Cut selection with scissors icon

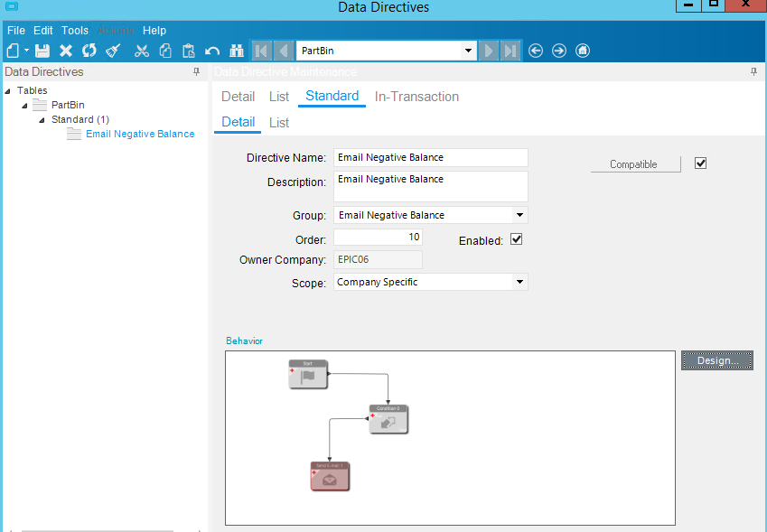[142, 51]
